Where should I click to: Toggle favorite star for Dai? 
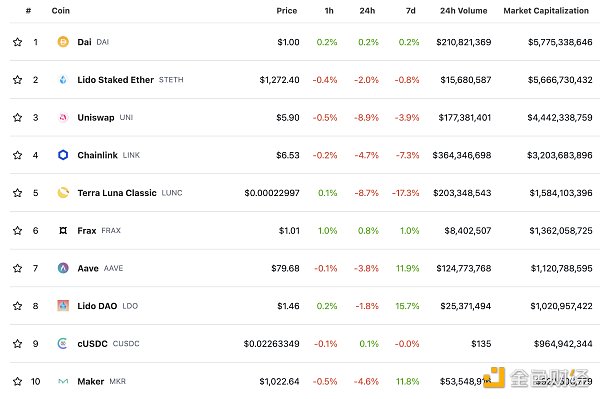[x=17, y=42]
